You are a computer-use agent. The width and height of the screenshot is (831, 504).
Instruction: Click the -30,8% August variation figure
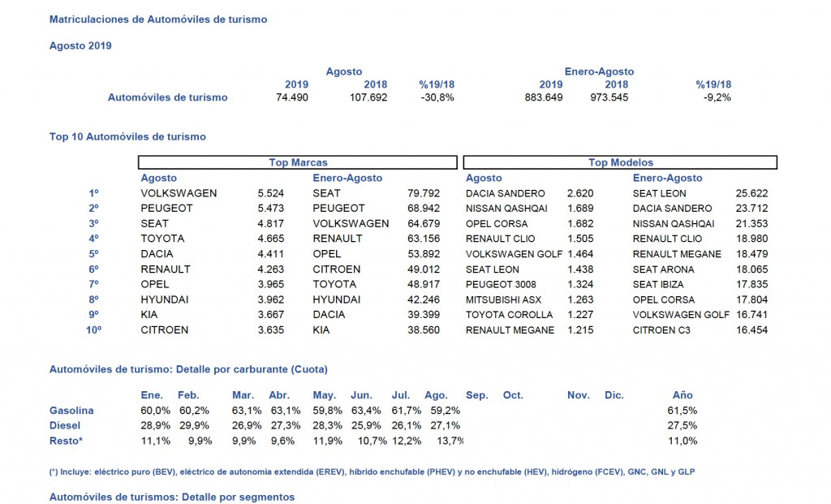tap(437, 97)
